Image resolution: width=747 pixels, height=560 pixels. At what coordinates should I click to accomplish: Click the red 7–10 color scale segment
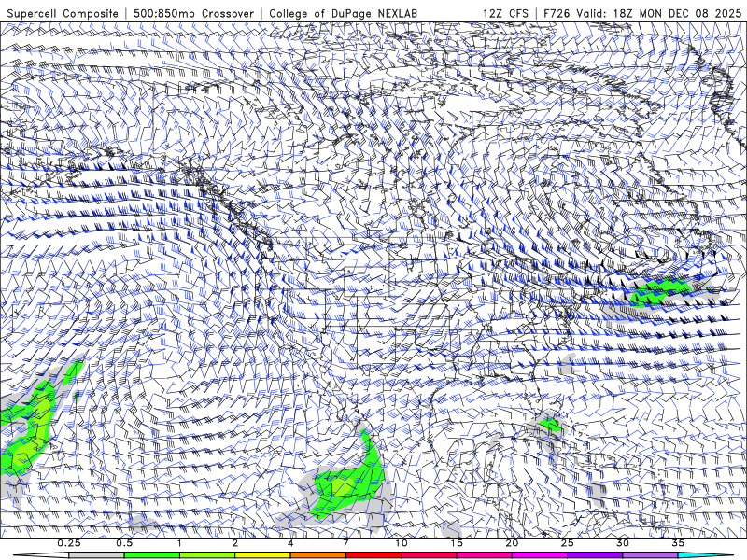(373, 555)
